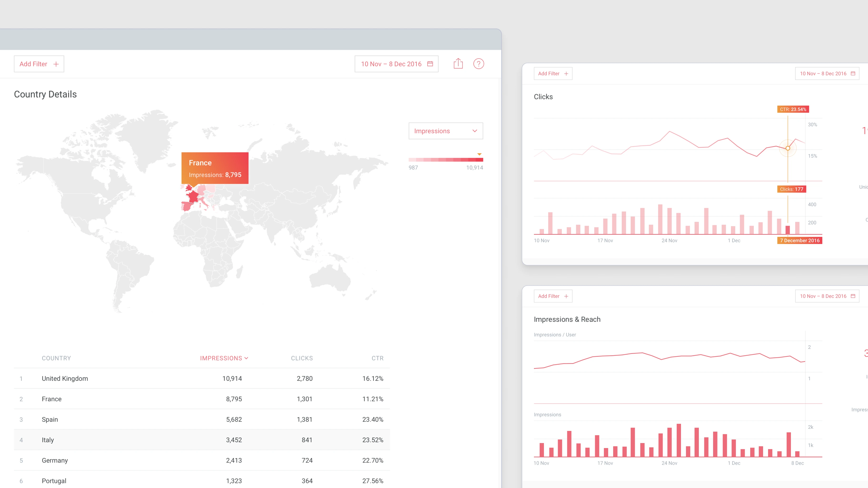868x488 pixels.
Task: Click calendar icon in Clicks panel date
Action: (x=853, y=73)
